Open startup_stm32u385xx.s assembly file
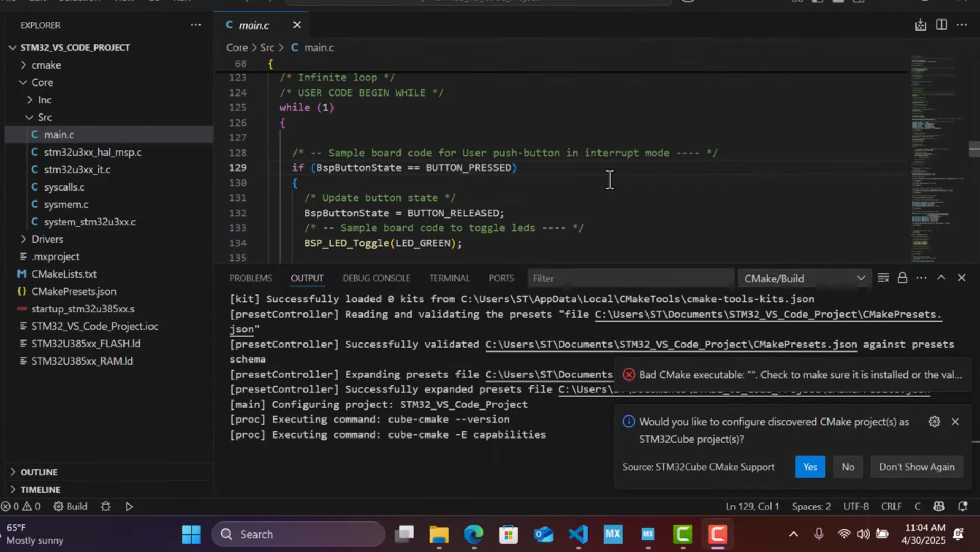 [83, 309]
